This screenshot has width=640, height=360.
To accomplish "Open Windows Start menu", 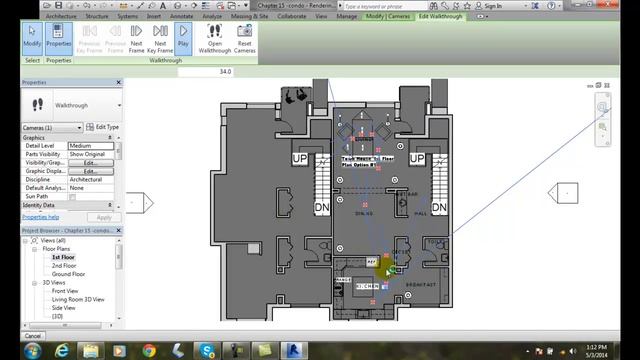I will 33,351.
